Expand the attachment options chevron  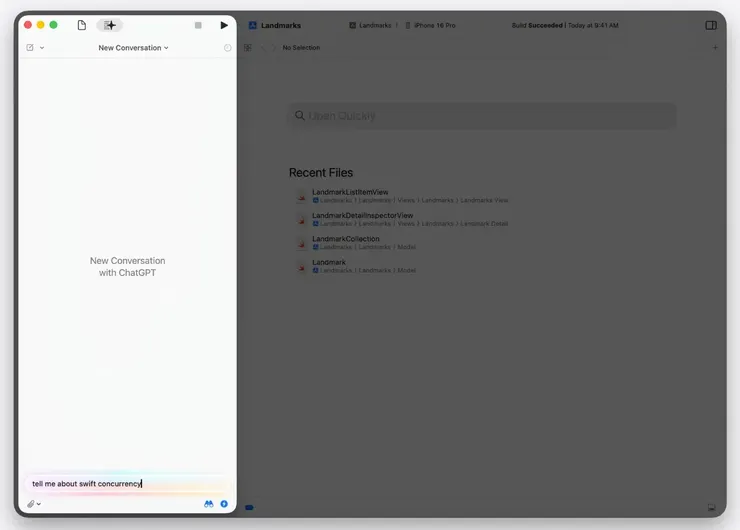(x=39, y=504)
